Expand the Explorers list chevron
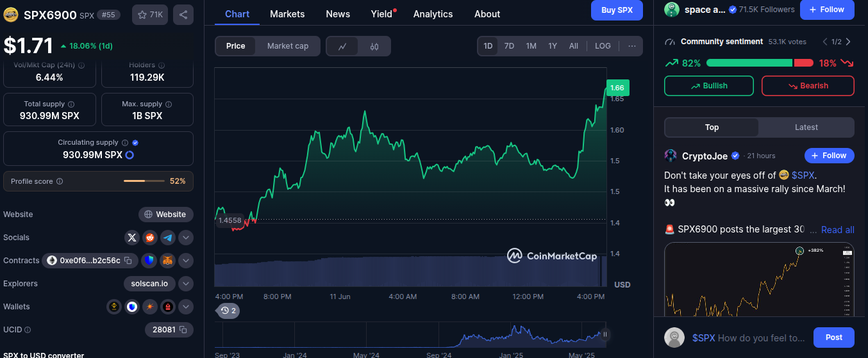868x358 pixels. click(186, 284)
